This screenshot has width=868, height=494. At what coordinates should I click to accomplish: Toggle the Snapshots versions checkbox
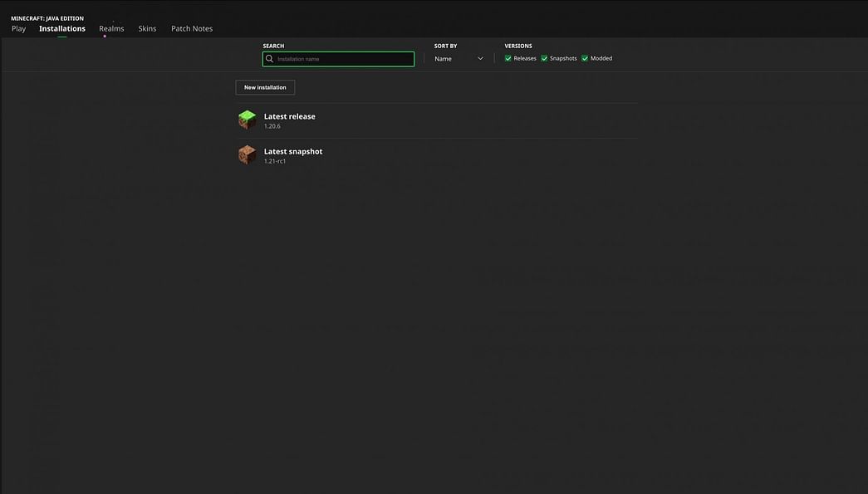coord(544,58)
